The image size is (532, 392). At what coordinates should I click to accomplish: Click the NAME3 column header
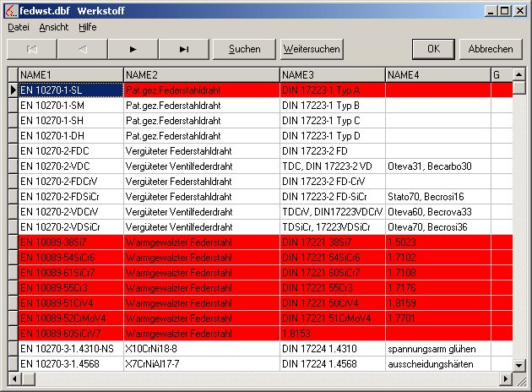(332, 75)
